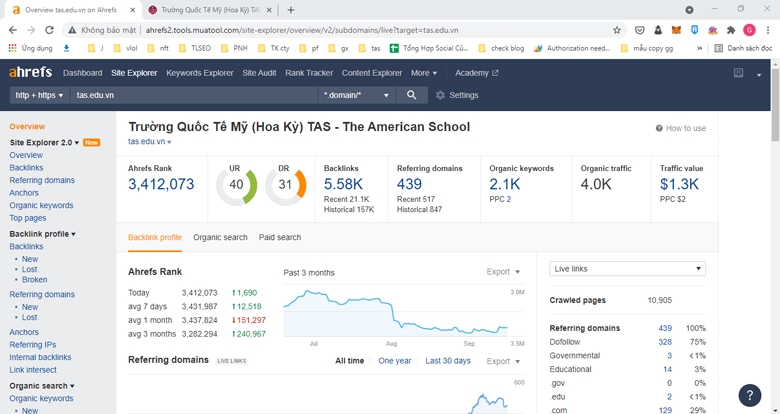Click the target field containing tas.edu.vn
This screenshot has width=780, height=414.
click(x=194, y=95)
